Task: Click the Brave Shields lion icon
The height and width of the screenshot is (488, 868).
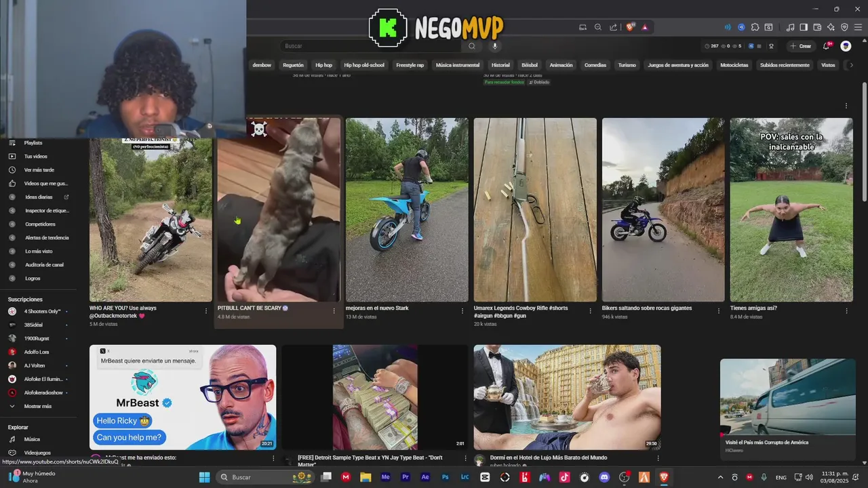Action: pyautogui.click(x=630, y=27)
